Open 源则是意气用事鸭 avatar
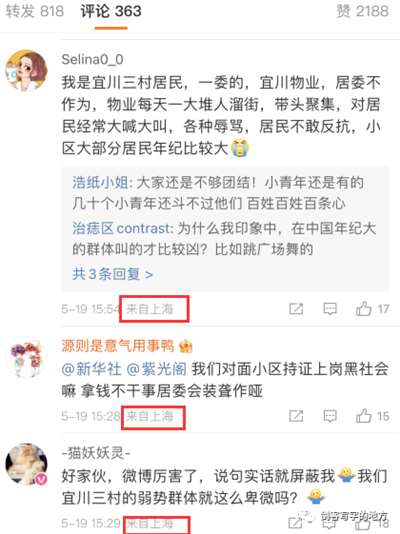Screen dimensions: 400x534 [26, 359]
